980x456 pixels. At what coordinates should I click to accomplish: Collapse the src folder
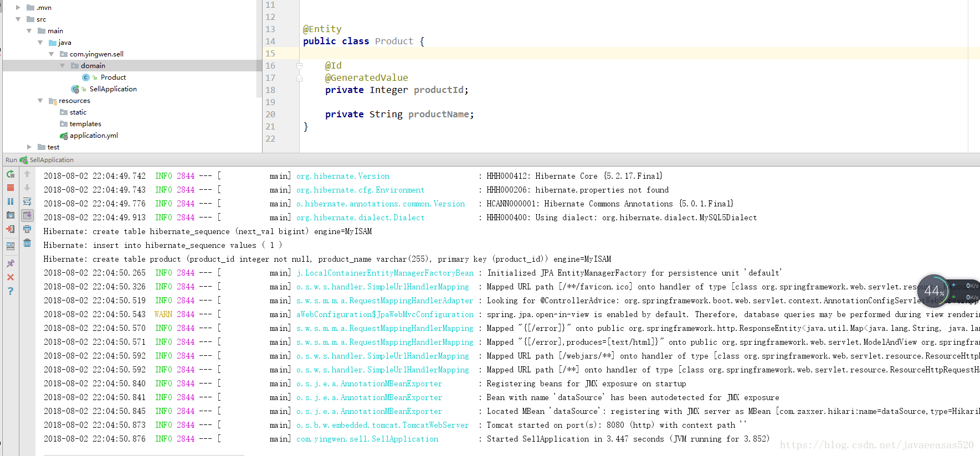[x=18, y=19]
